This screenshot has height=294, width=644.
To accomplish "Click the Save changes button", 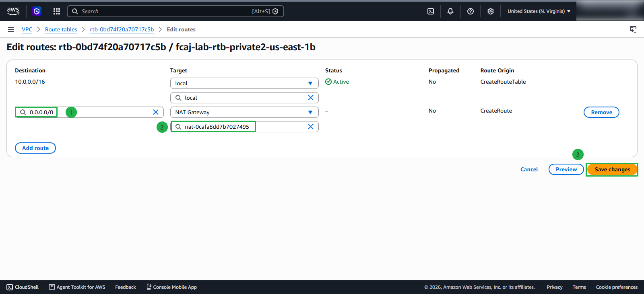I will coord(612,169).
